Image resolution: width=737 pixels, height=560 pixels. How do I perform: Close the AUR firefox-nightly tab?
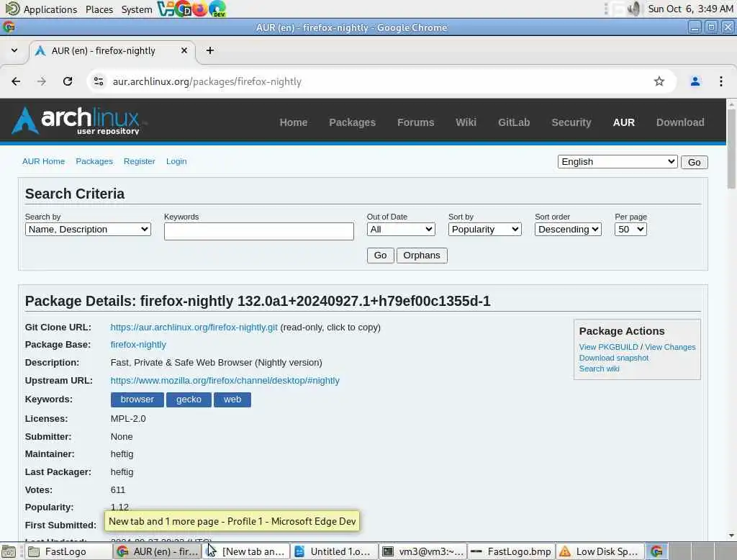184,50
